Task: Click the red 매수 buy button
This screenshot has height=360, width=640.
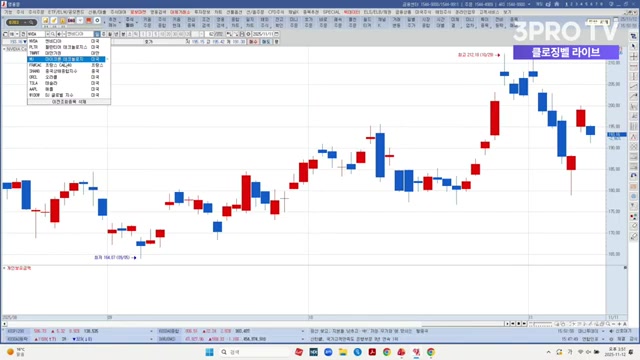Action: [x=253, y=42]
